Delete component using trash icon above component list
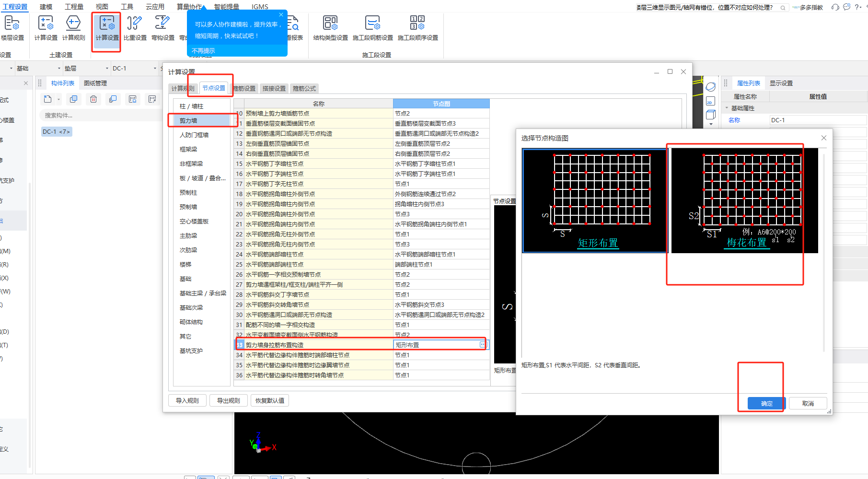Image resolution: width=868 pixels, height=479 pixels. click(93, 99)
